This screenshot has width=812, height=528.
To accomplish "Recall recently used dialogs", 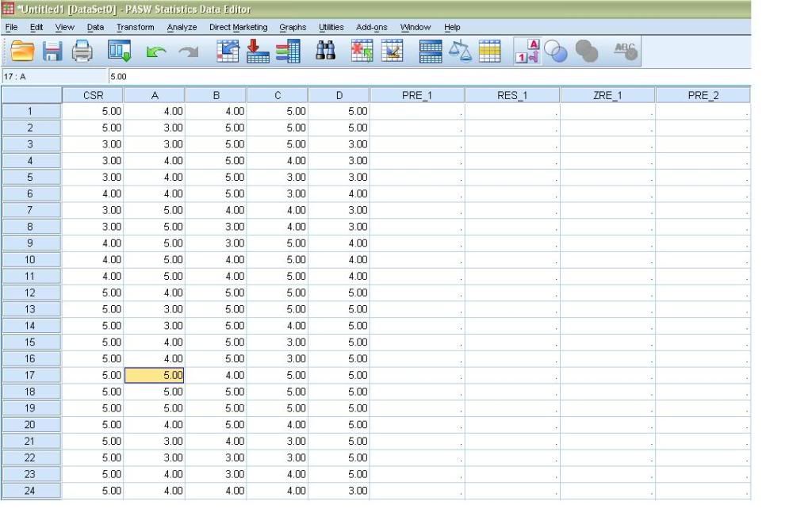I will point(119,52).
